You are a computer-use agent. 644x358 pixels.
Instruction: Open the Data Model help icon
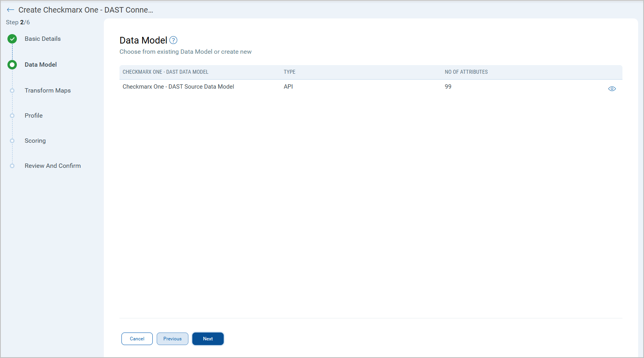click(x=173, y=40)
